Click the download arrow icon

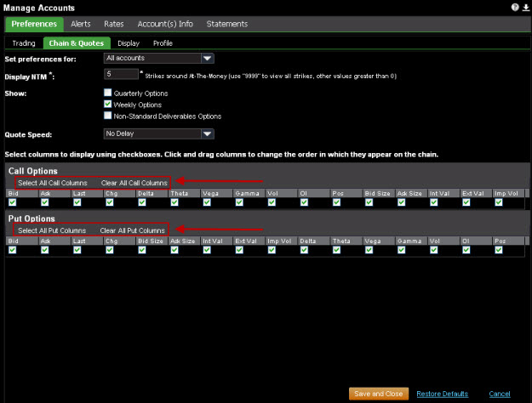pyautogui.click(x=525, y=8)
